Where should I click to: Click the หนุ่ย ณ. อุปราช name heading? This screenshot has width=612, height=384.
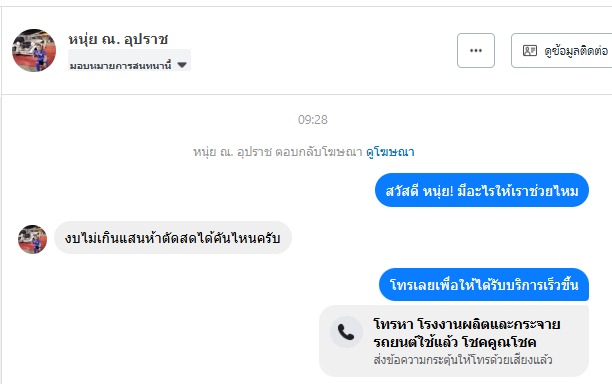[118, 39]
